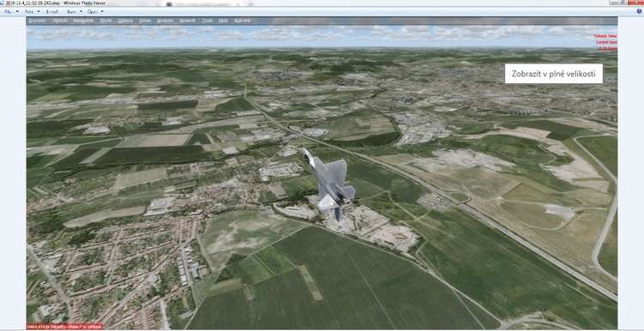Open the Navigation menu in the simulator
644x331 pixels.
[83, 21]
